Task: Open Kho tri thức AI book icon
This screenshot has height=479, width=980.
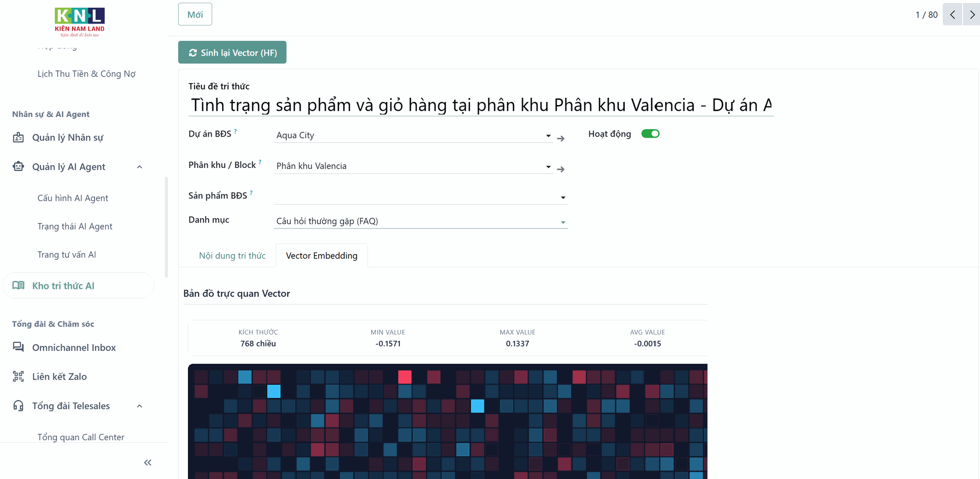Action: [18, 286]
